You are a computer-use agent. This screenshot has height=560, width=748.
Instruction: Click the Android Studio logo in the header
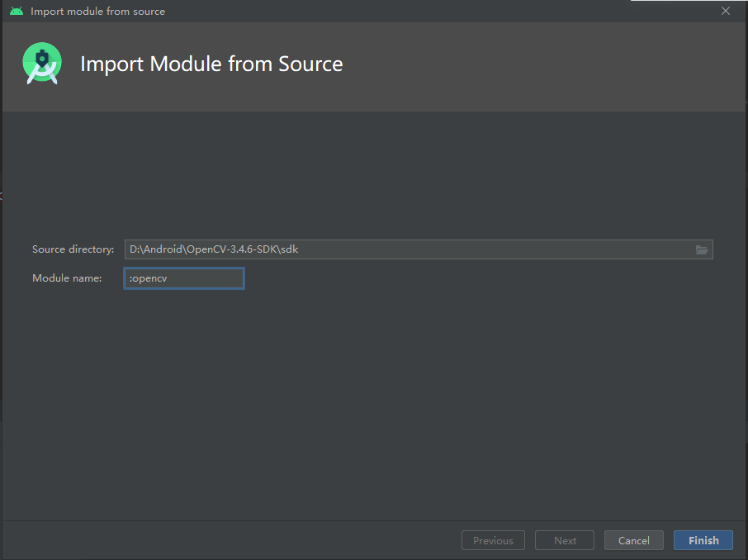(42, 64)
